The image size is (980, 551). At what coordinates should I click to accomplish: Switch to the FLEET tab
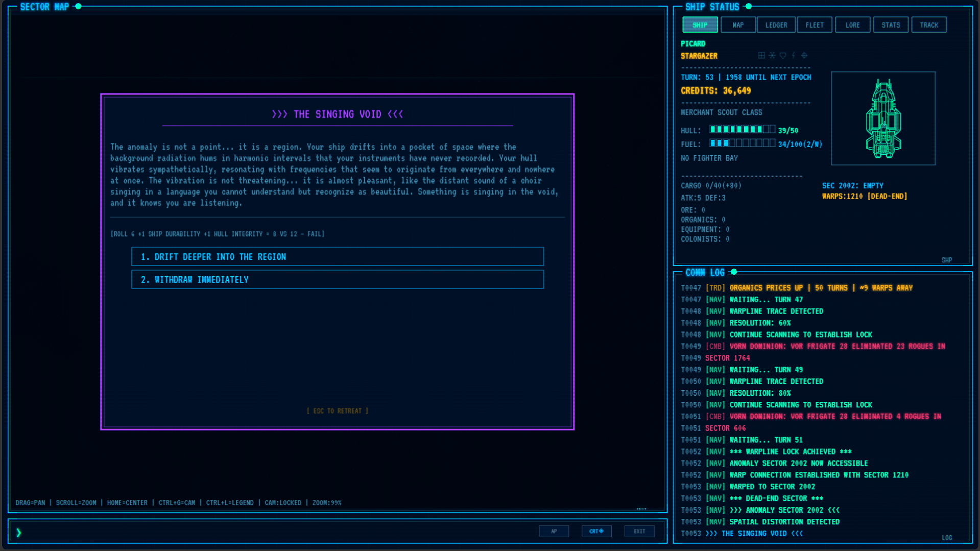(x=815, y=25)
